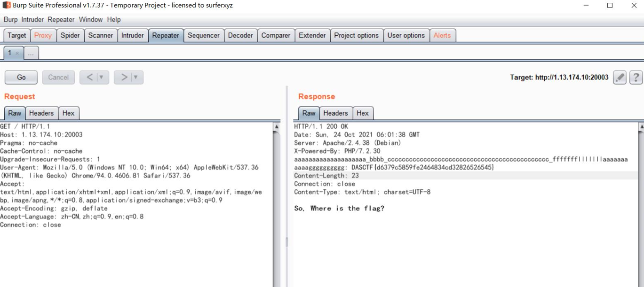Go forward to next request arrow

tap(124, 77)
